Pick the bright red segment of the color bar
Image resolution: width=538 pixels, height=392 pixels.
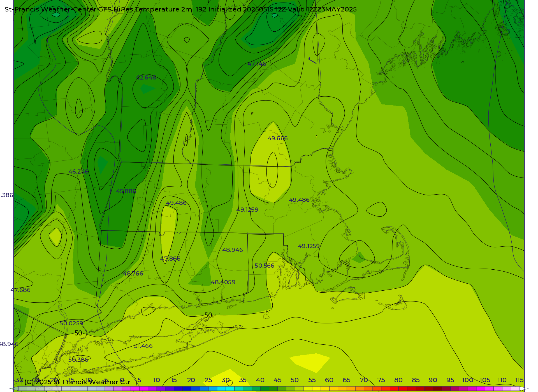click(394, 389)
